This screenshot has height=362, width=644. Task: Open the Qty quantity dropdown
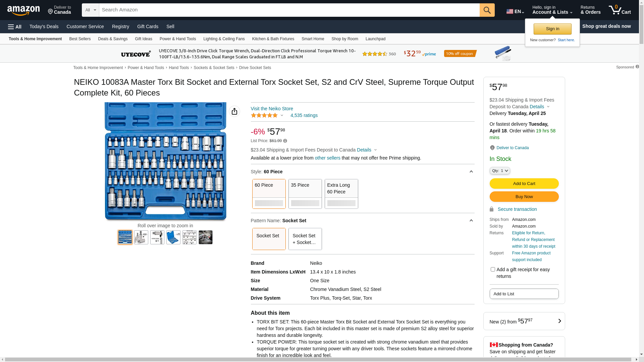(499, 171)
